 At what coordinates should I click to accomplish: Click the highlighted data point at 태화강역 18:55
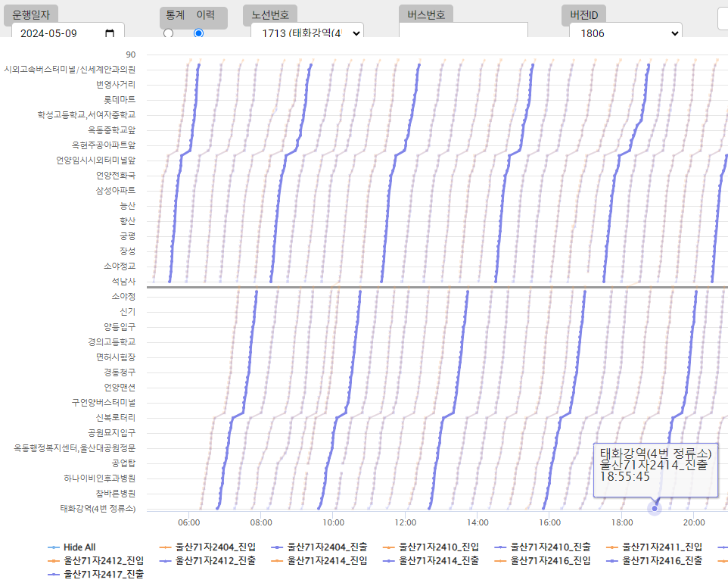[655, 508]
